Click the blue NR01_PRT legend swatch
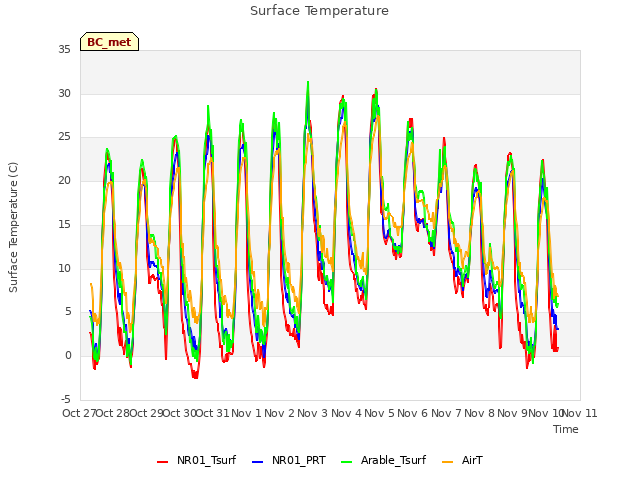Image resolution: width=640 pixels, height=480 pixels. pos(258,462)
